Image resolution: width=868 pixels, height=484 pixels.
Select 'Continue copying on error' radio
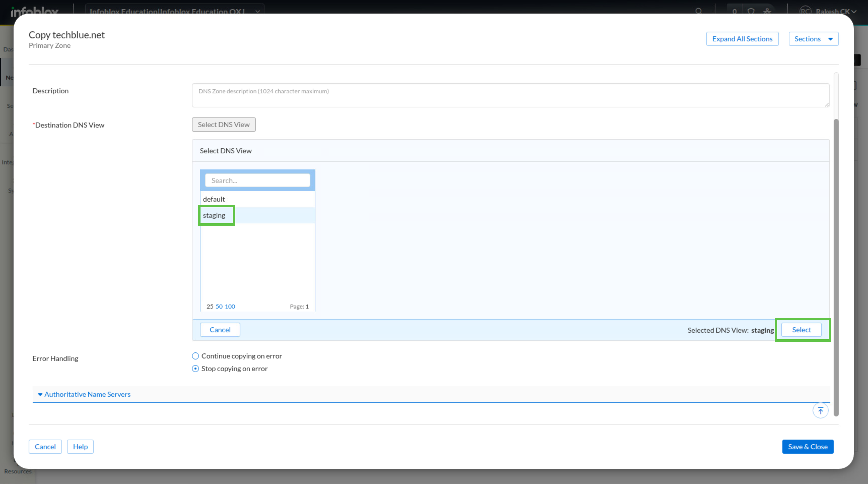[x=195, y=356]
